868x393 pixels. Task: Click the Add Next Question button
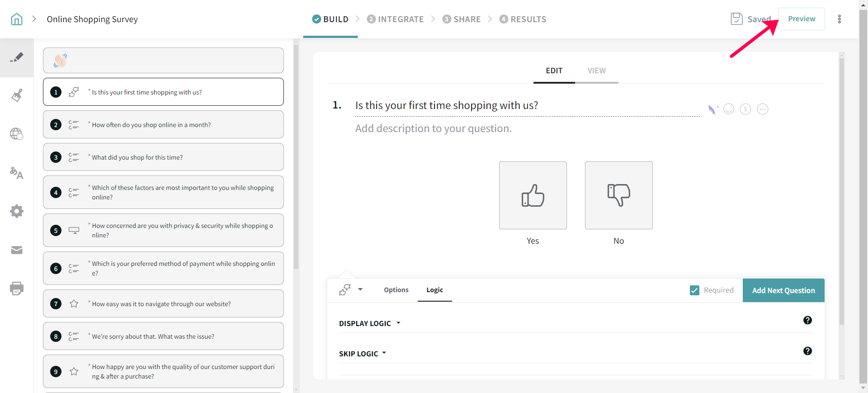coord(783,290)
